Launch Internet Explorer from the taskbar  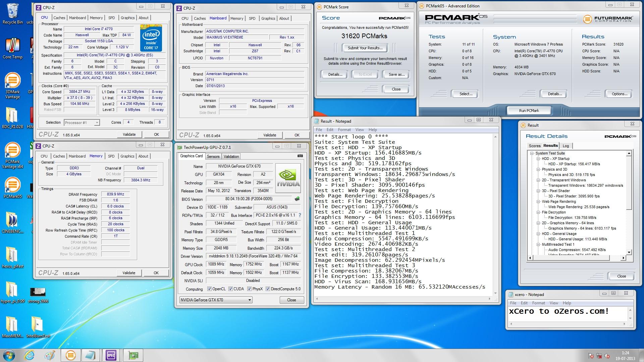click(30, 355)
